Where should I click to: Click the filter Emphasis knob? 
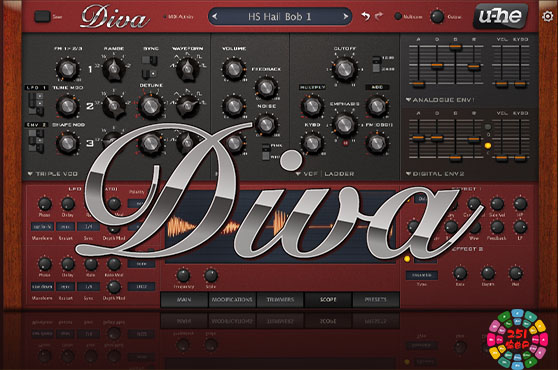(344, 125)
